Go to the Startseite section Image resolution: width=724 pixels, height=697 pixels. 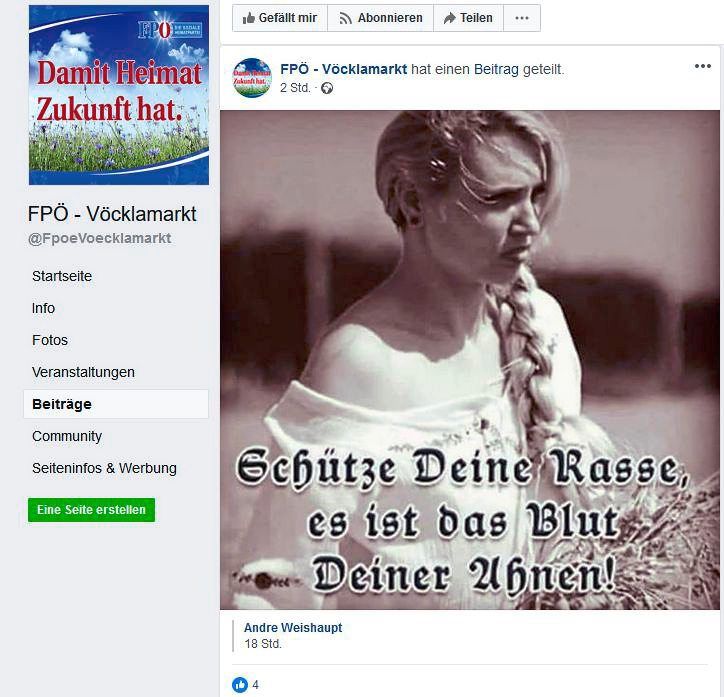[62, 276]
